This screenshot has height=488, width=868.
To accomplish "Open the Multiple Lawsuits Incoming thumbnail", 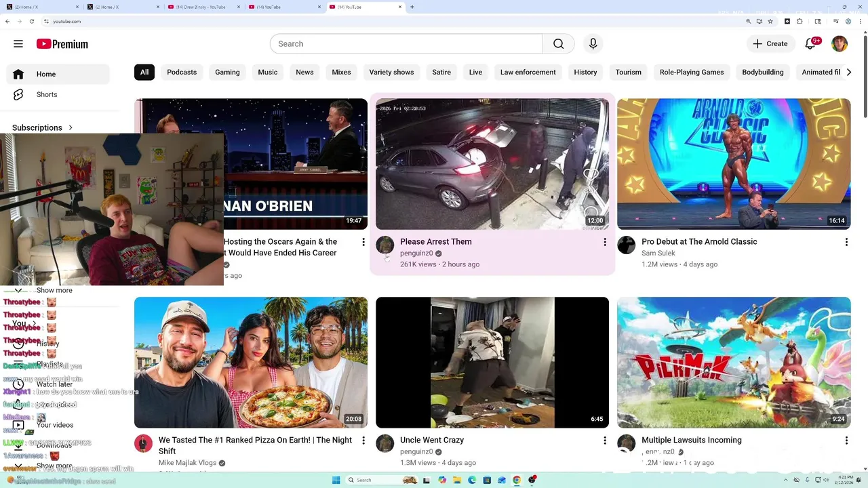I will pyautogui.click(x=734, y=363).
